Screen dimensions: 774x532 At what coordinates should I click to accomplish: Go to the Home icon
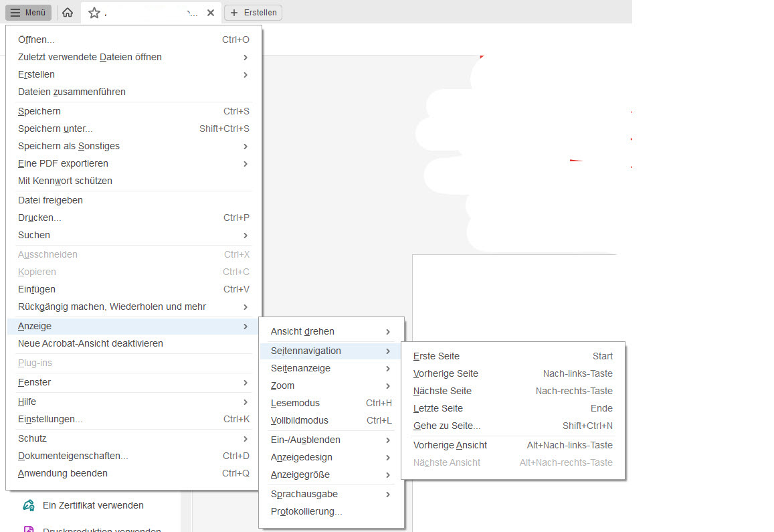68,12
